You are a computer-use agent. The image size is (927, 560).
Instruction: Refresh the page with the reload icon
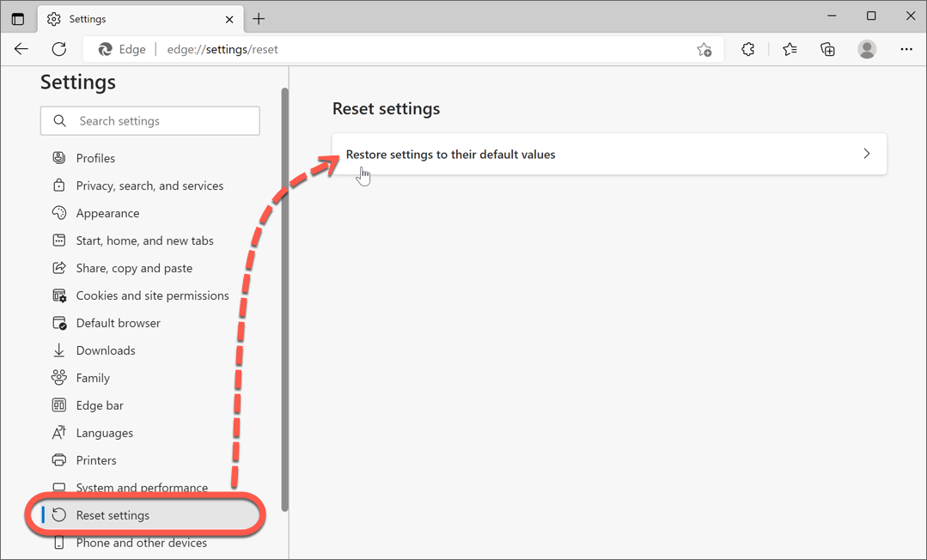tap(58, 49)
